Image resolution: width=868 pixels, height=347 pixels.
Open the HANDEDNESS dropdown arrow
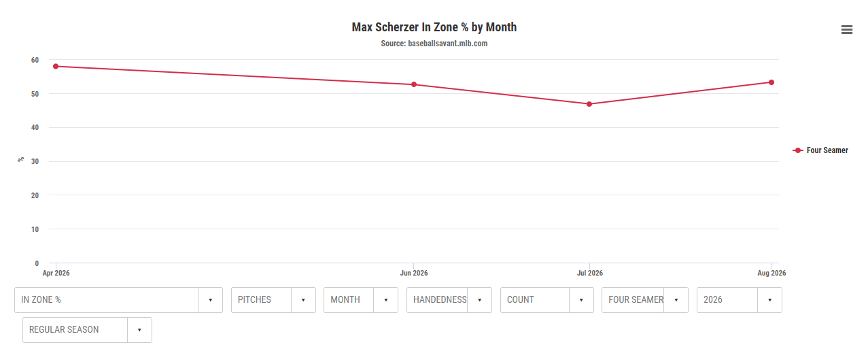[x=479, y=300]
